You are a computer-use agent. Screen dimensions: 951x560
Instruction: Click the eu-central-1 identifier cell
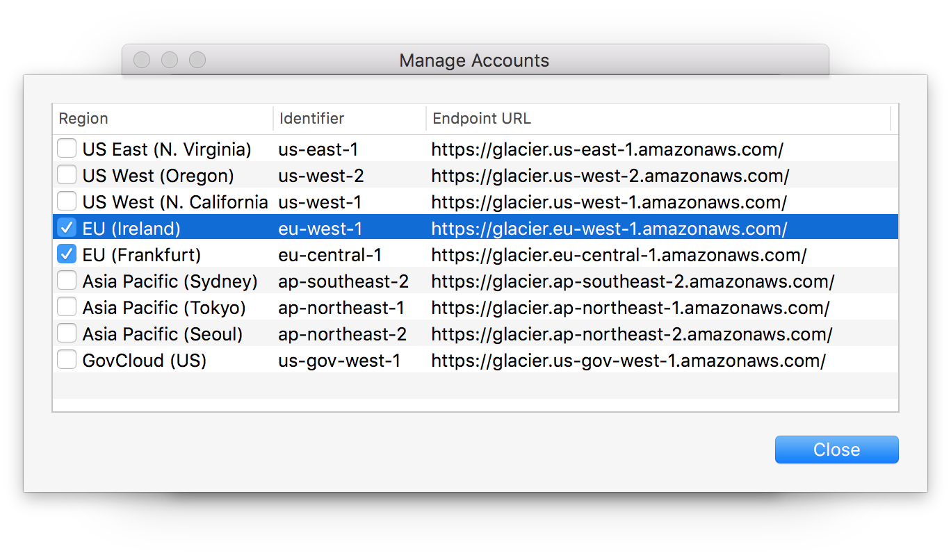pos(330,255)
